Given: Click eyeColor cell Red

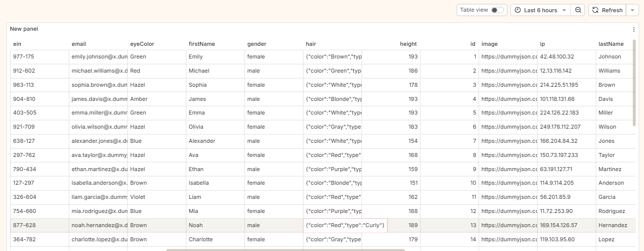Looking at the screenshot, I should 157,71.
